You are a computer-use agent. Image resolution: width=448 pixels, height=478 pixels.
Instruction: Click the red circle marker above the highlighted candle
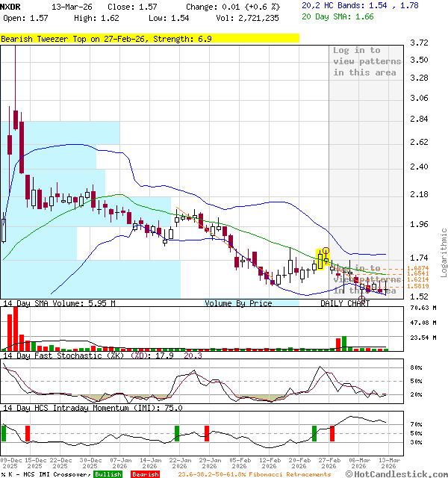coord(326,251)
